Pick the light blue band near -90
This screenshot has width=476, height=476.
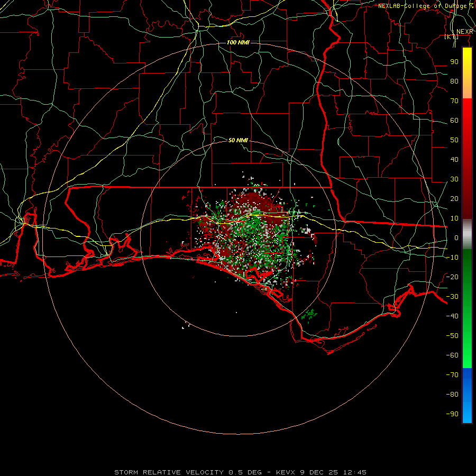pos(467,413)
